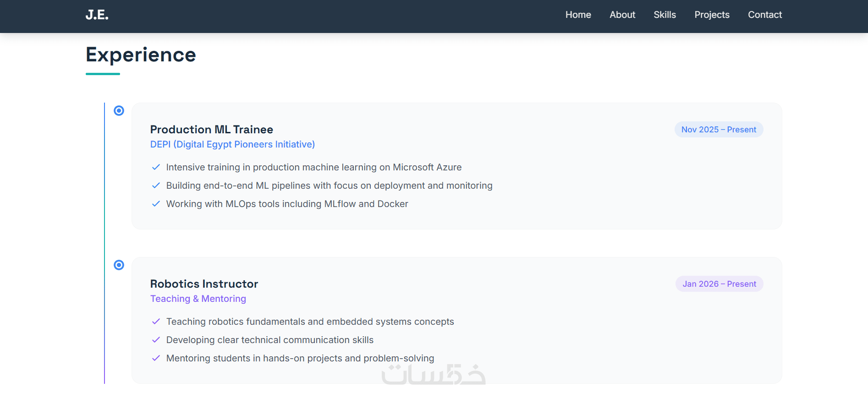The height and width of the screenshot is (393, 868).
Task: Click checkmark icon beside Intensive training bullet
Action: pos(156,167)
